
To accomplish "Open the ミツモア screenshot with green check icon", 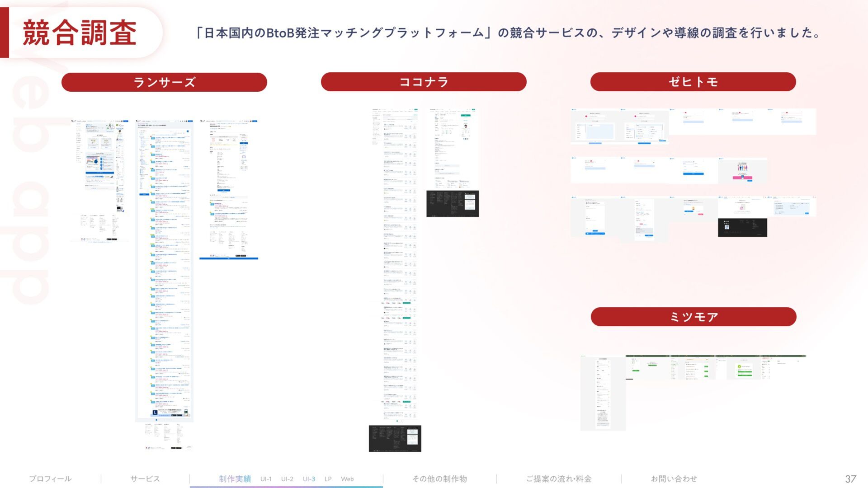I will pos(738,367).
